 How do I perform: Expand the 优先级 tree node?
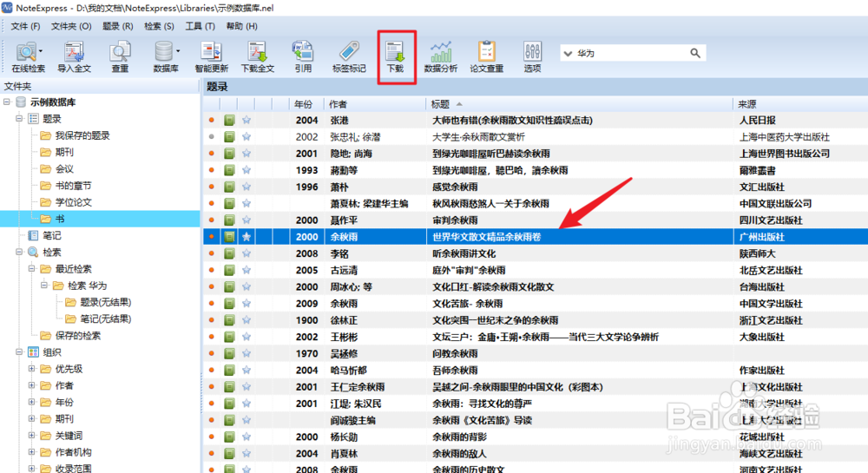click(x=31, y=369)
